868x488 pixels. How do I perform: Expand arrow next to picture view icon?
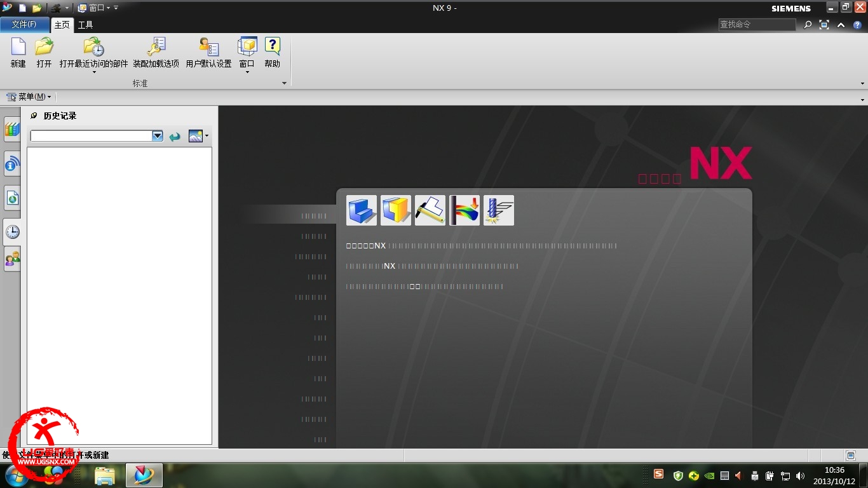coord(207,136)
